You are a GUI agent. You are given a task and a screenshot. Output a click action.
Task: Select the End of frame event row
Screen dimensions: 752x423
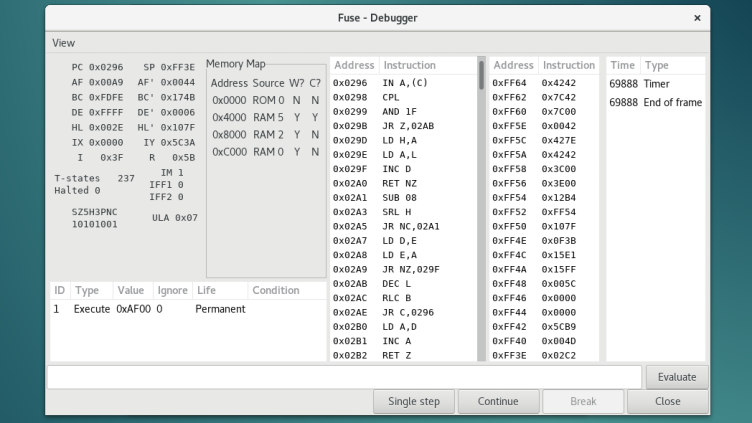(x=656, y=103)
